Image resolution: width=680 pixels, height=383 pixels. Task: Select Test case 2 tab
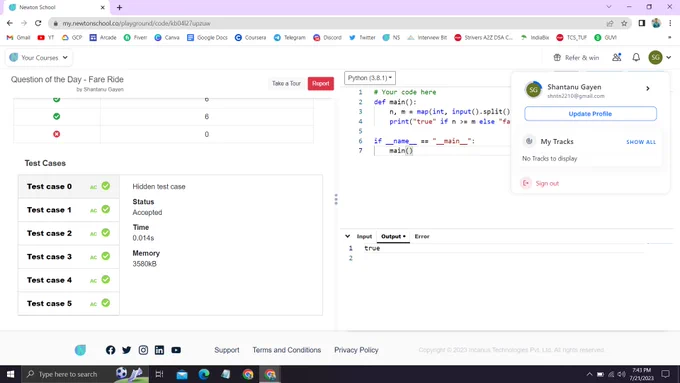(69, 233)
